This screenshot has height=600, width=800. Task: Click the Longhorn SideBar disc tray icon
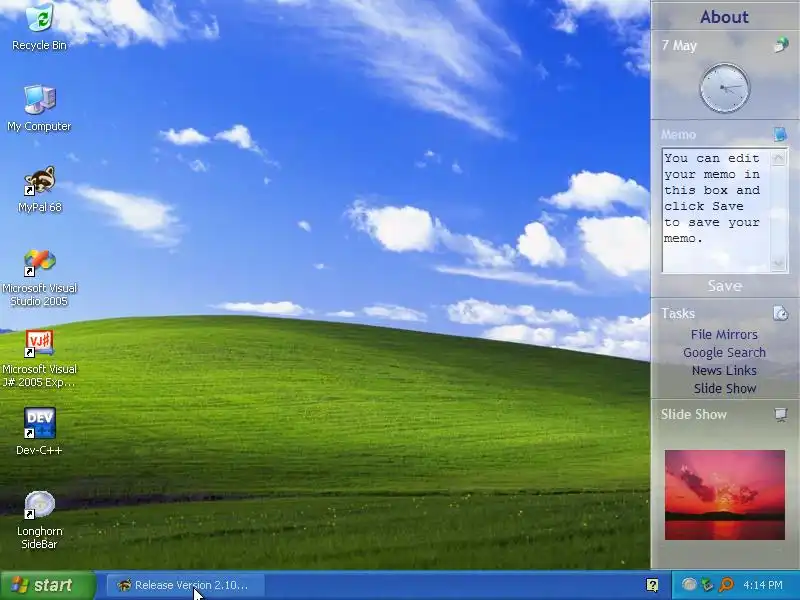[689, 584]
